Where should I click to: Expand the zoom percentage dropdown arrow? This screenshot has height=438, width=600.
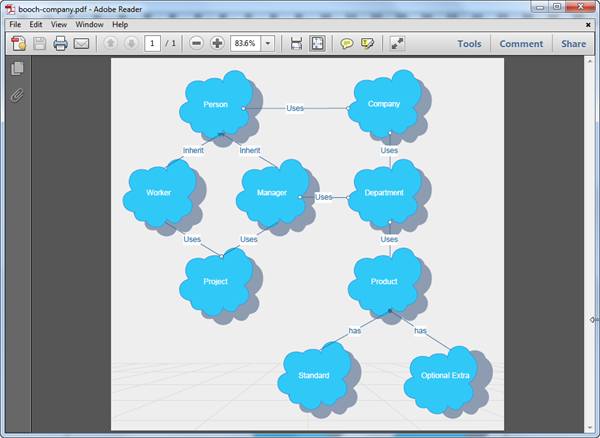[268, 44]
